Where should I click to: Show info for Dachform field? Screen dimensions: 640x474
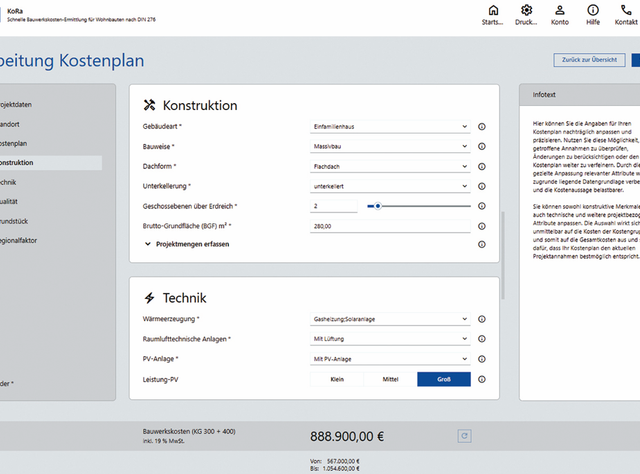pyautogui.click(x=482, y=166)
